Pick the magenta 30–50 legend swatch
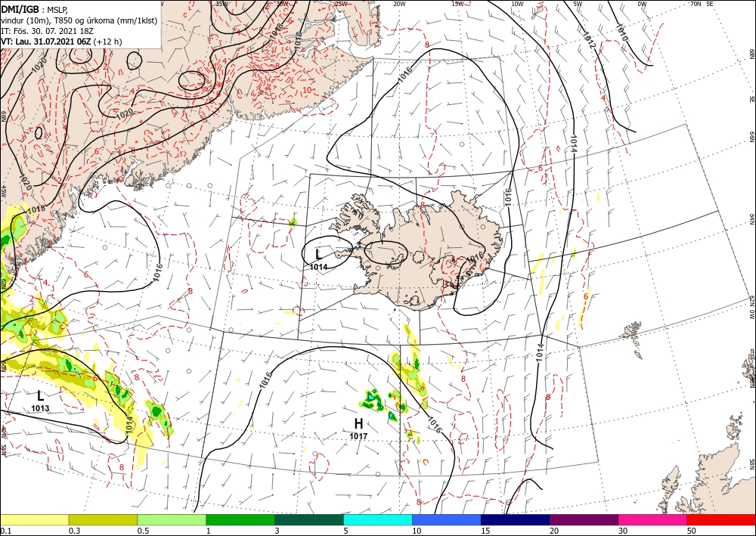 653,519
